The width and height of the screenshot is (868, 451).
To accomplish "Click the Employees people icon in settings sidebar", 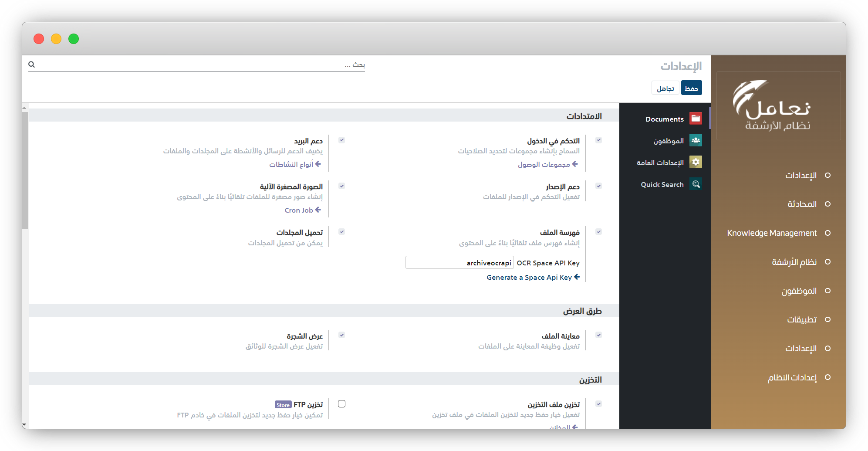I will 696,140.
